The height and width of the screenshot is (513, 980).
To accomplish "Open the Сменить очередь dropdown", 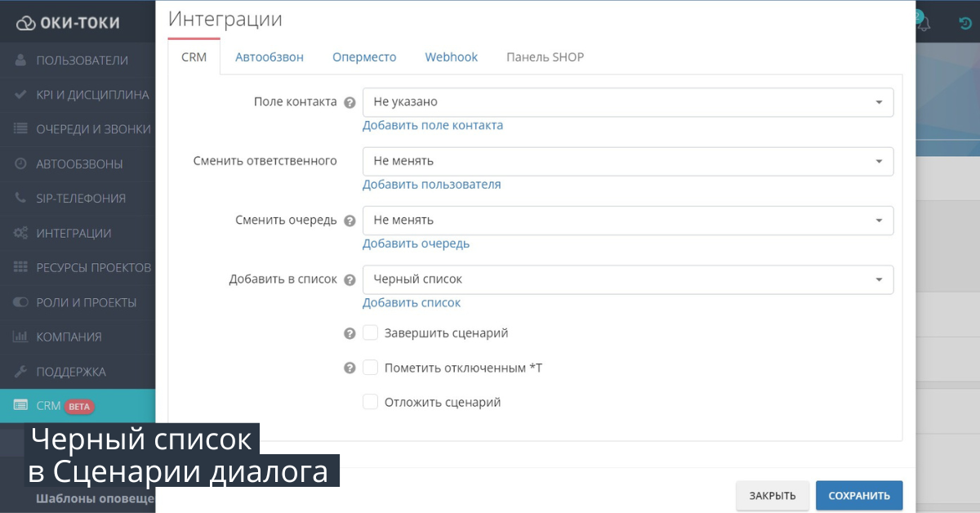I will [x=627, y=221].
